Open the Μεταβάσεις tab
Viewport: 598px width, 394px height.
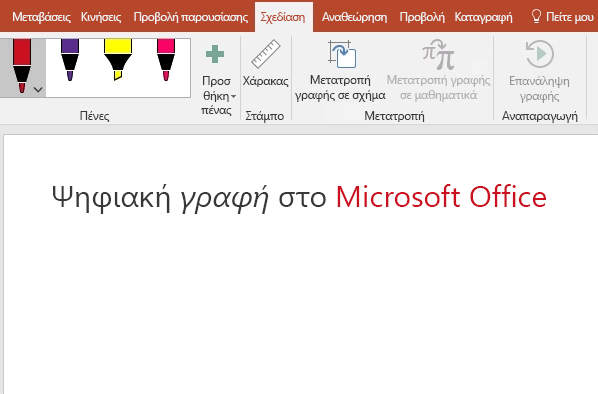coord(41,17)
